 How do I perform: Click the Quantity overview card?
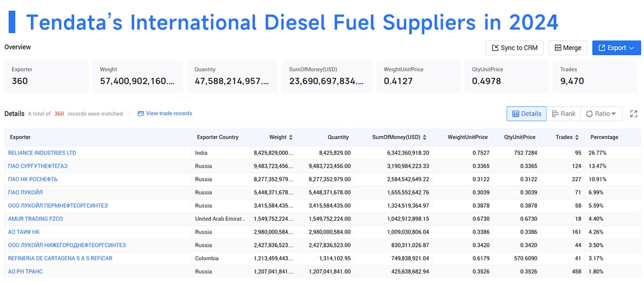(x=233, y=76)
